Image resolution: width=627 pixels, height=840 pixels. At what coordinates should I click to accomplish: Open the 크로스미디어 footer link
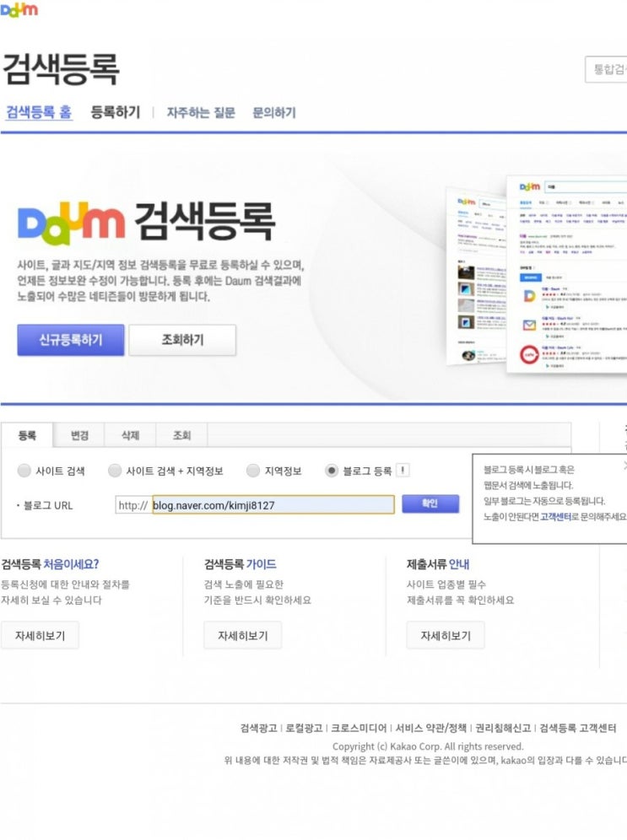(x=359, y=728)
